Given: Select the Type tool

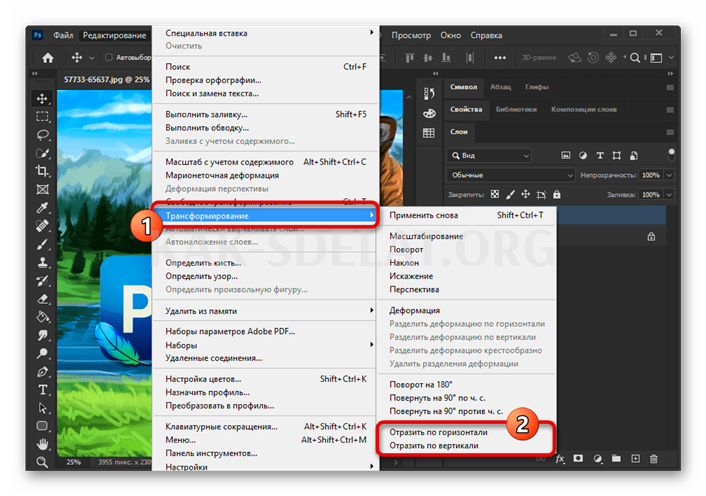Looking at the screenshot, I should (42, 390).
